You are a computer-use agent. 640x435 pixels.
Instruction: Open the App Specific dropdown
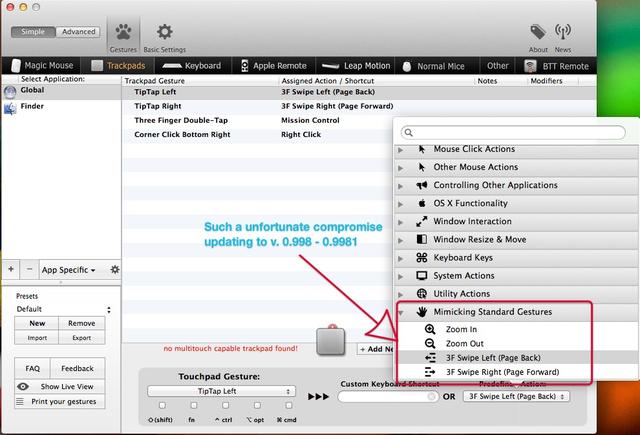(x=68, y=270)
